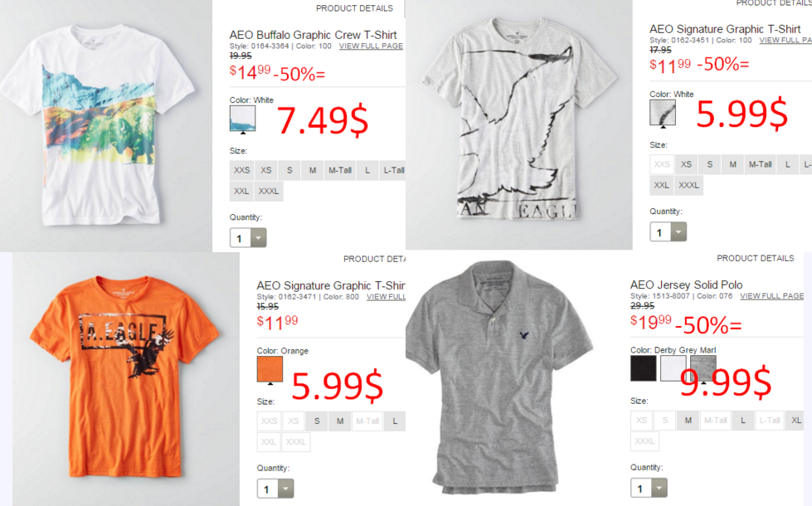Pick the black polo color swatch
812x506 pixels.
643,368
